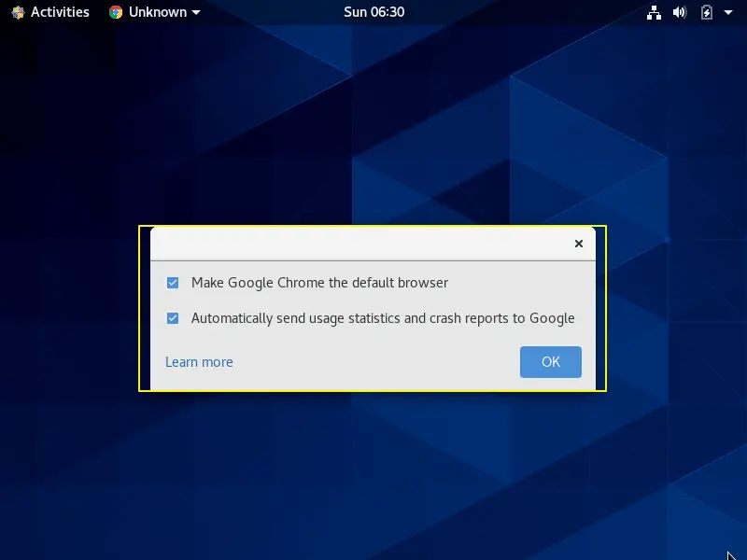The width and height of the screenshot is (747, 560).
Task: Click the volume speaker icon
Action: pos(680,12)
